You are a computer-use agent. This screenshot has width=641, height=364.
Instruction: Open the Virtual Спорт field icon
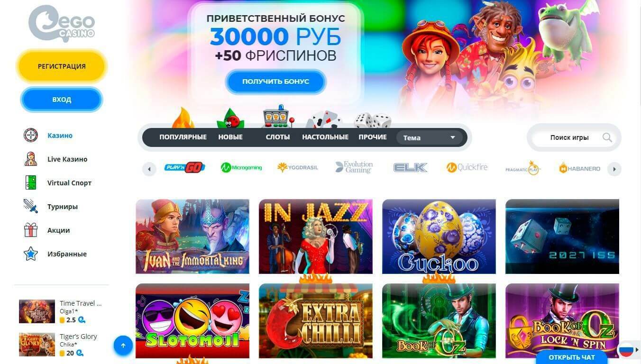click(31, 183)
